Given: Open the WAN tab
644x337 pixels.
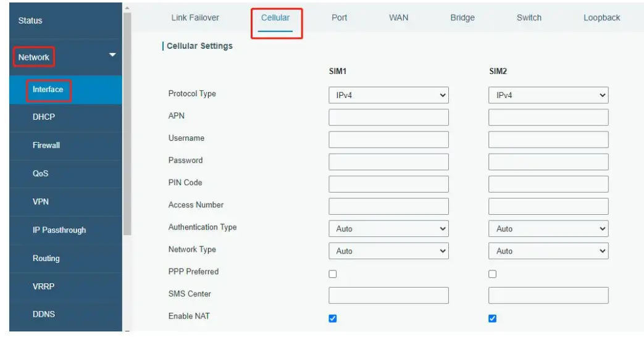Looking at the screenshot, I should pos(398,18).
